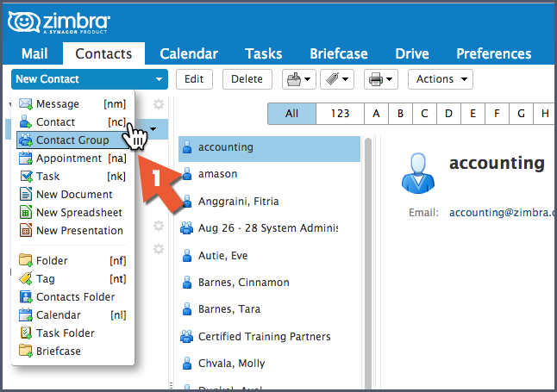Filter contacts by All
The width and height of the screenshot is (557, 392).
(x=291, y=114)
